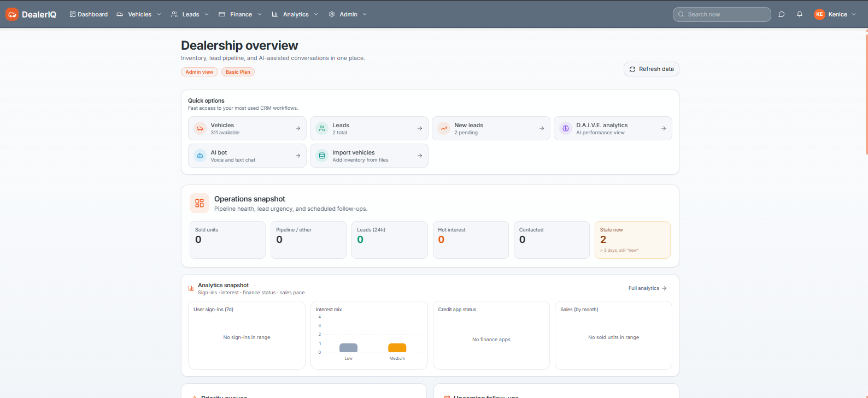Viewport: 868px width, 398px height.
Task: Open the Vehicles 311 available card
Action: 247,128
